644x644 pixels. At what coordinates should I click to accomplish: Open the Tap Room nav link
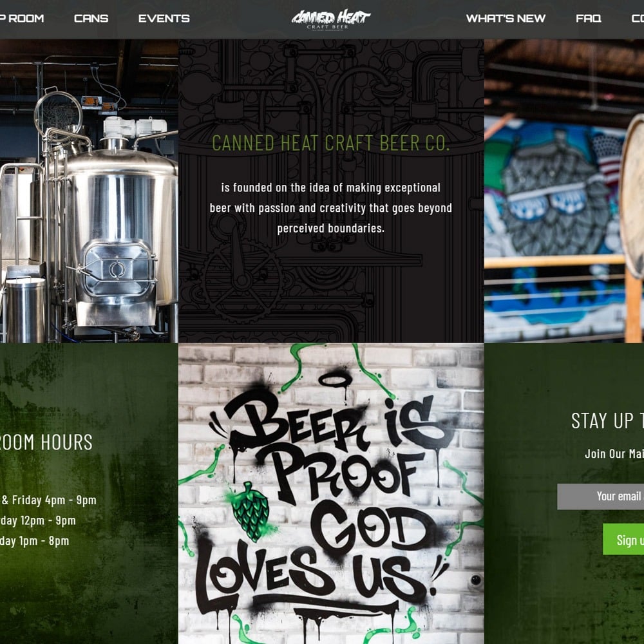[22, 19]
